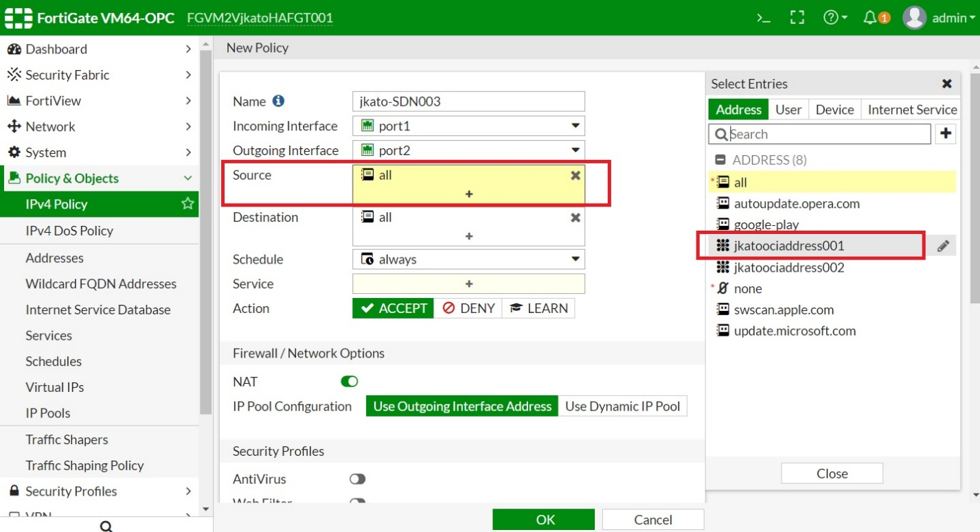Close the Select Entries panel
Viewport: 980px width, 532px height.
[946, 83]
